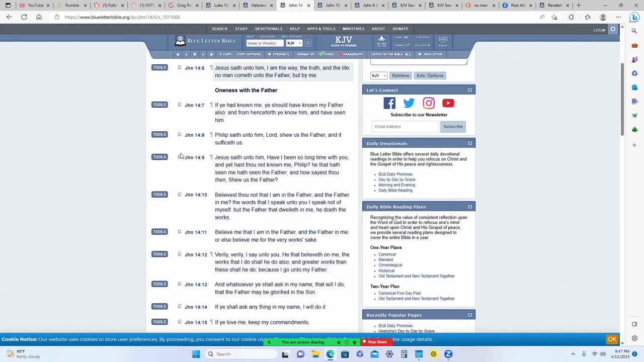Open the KJV dropdown beside Retrieve
The height and width of the screenshot is (362, 644).
tap(378, 75)
